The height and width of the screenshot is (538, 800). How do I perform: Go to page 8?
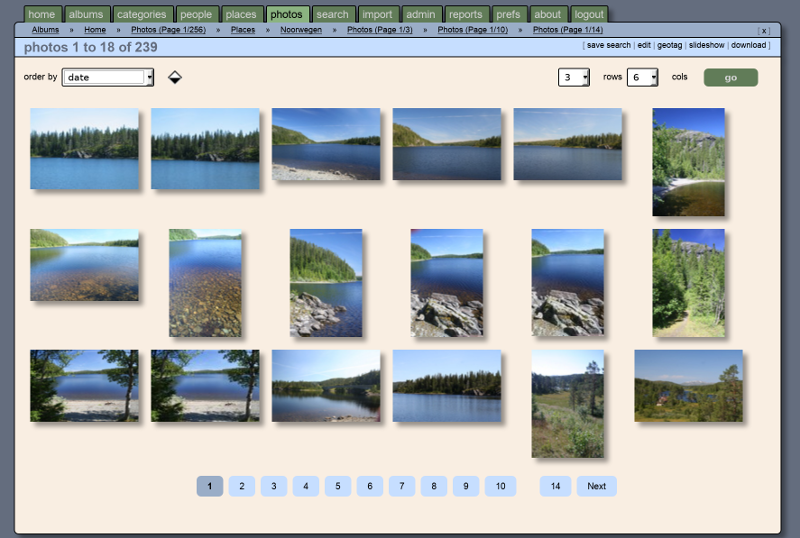(434, 486)
